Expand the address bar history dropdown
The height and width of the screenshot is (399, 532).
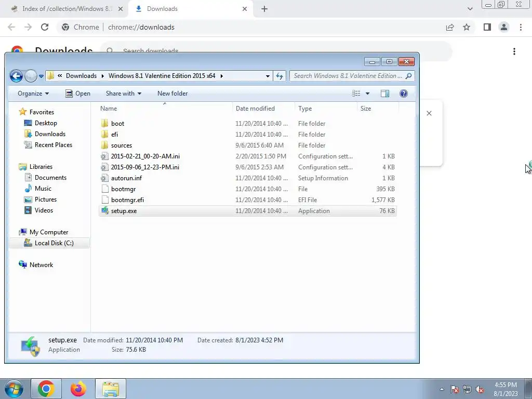pos(268,76)
